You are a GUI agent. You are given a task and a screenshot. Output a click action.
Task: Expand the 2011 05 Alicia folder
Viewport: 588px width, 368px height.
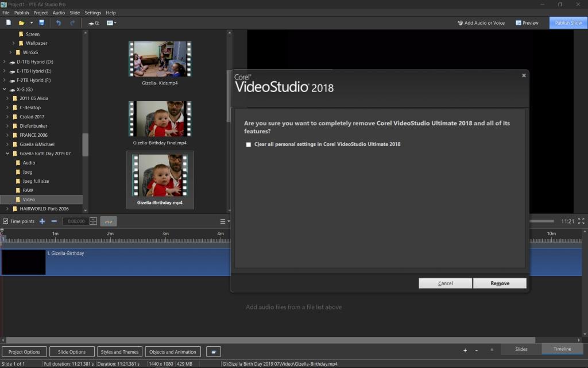pyautogui.click(x=7, y=98)
